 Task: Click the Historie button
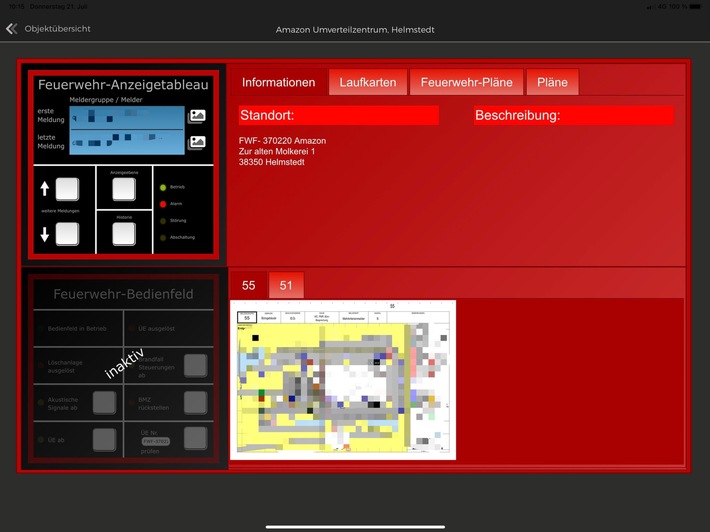[124, 234]
